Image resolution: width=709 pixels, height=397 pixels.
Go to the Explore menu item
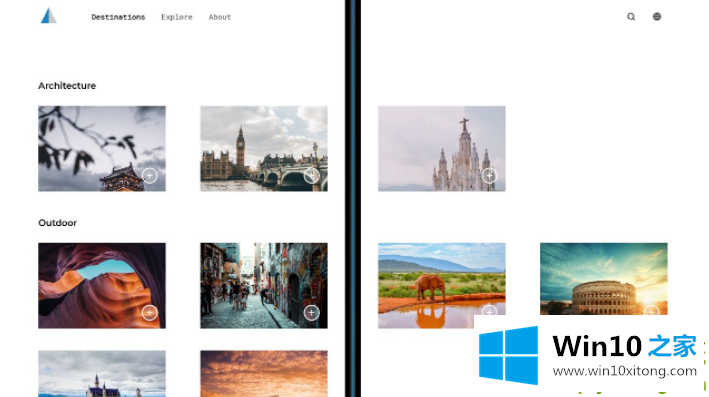(x=177, y=17)
